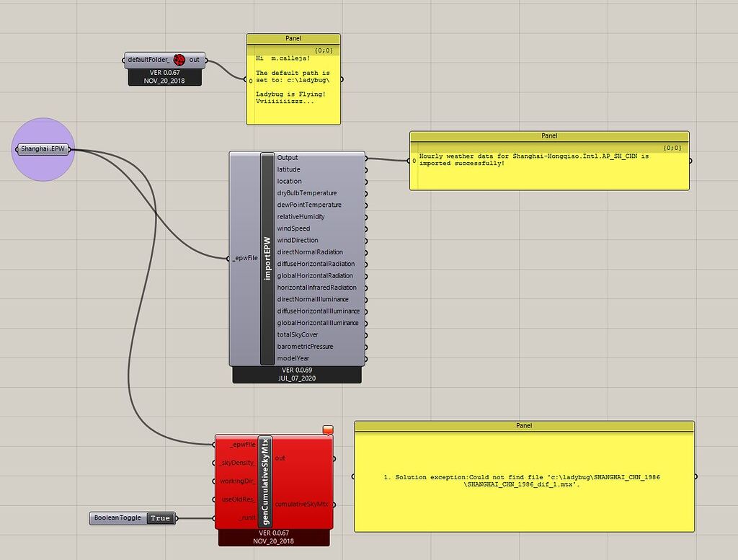This screenshot has height=560, width=738.
Task: Click the orange error balloon on genCumulativeSkyMtx
Action: click(x=328, y=428)
